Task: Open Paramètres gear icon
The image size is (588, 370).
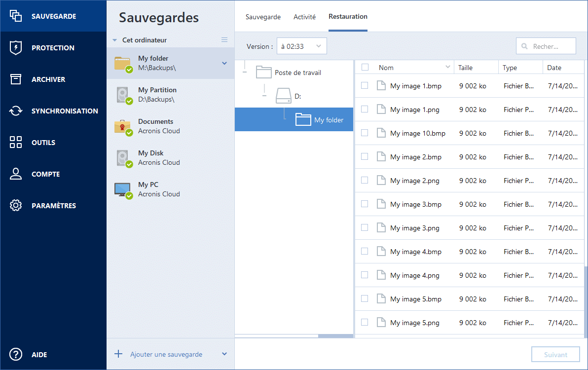Action: pyautogui.click(x=16, y=206)
